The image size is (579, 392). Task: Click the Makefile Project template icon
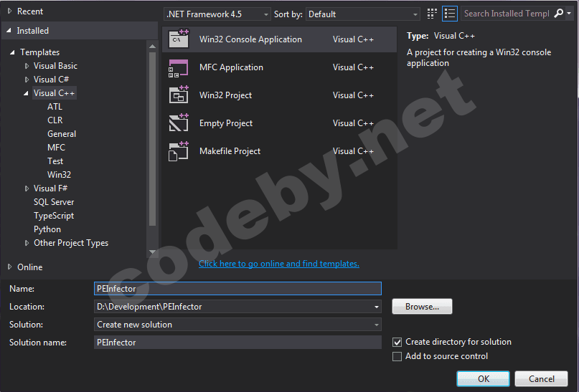pyautogui.click(x=179, y=151)
